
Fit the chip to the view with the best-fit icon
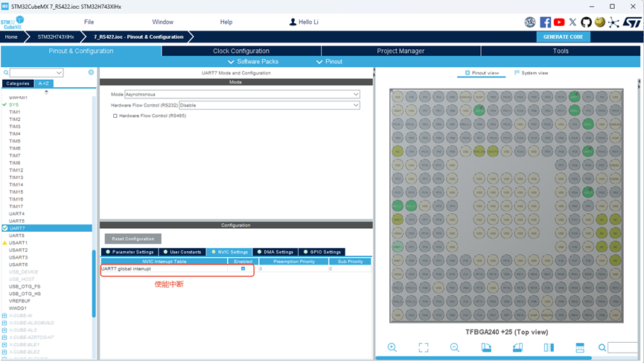424,347
